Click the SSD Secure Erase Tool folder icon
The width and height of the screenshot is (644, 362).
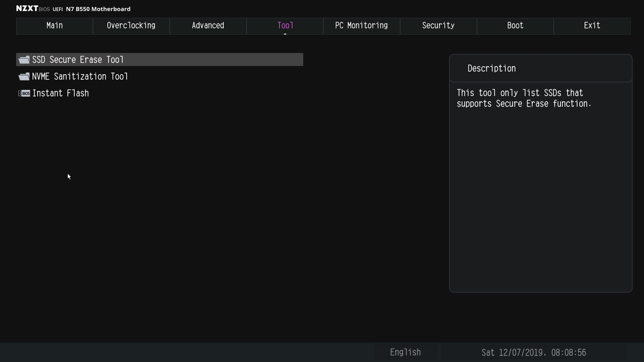tap(24, 60)
